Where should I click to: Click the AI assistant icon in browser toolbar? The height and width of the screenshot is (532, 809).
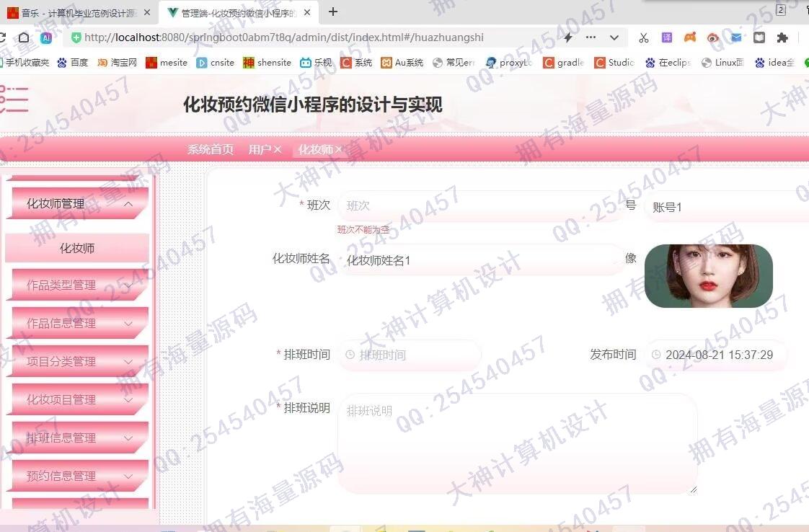click(x=46, y=37)
